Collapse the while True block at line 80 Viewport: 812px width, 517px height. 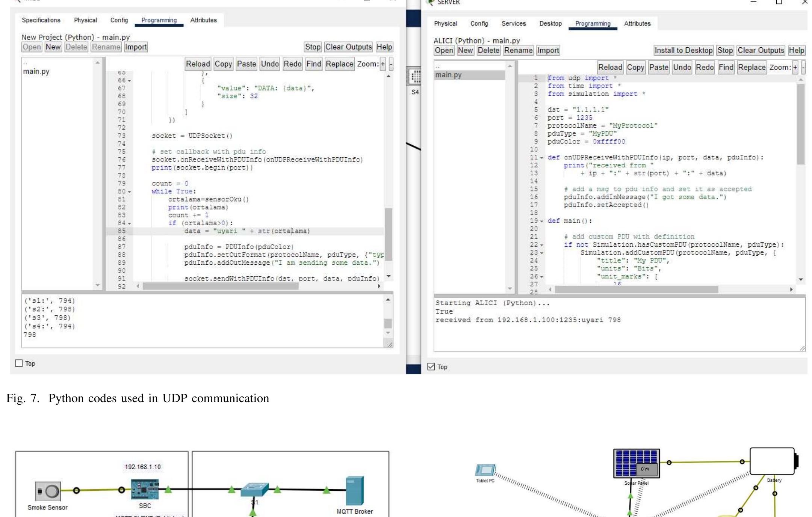point(129,191)
